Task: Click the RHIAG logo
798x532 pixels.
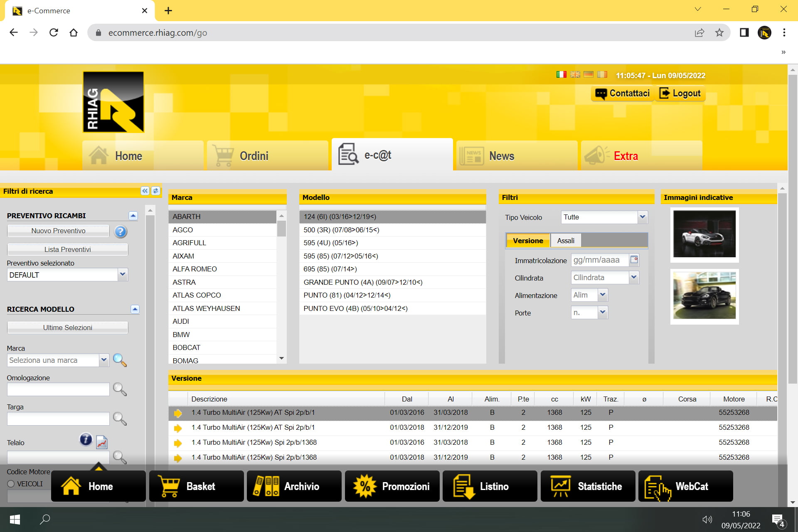Action: tap(113, 102)
